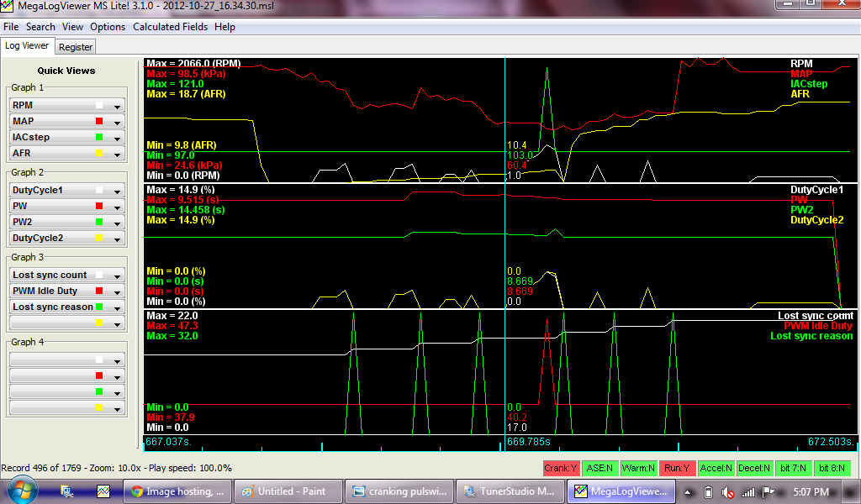Open the DutyCycle2 field dropdown
Viewport: 861px width, 504px height.
pyautogui.click(x=118, y=239)
